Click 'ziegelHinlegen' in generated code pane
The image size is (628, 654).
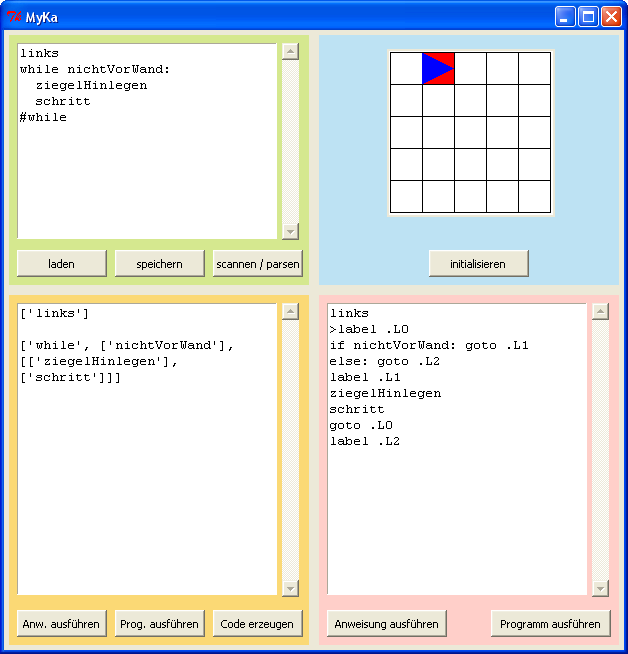tap(385, 393)
